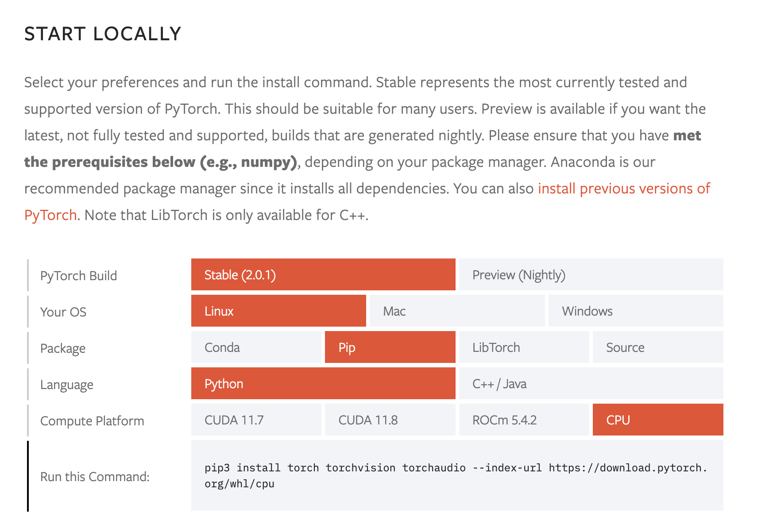Screen dimensions: 773x532
Task: Select the Pip package option
Action: point(390,347)
